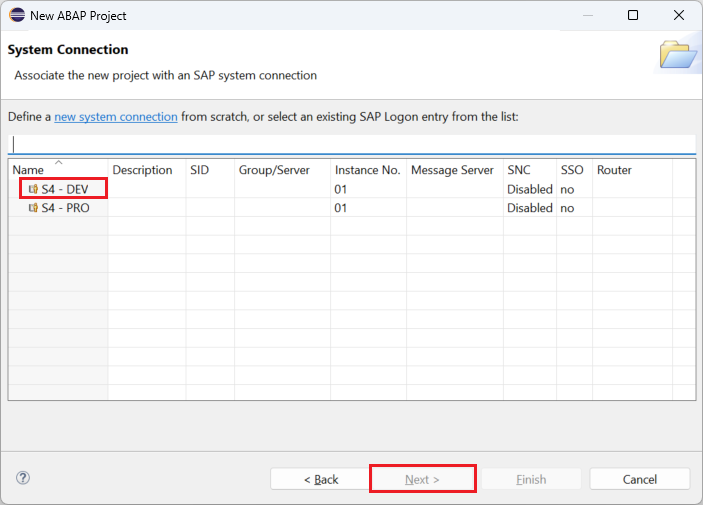Viewport: 703px width, 505px height.
Task: Click the Group/Server column header
Action: tap(274, 170)
